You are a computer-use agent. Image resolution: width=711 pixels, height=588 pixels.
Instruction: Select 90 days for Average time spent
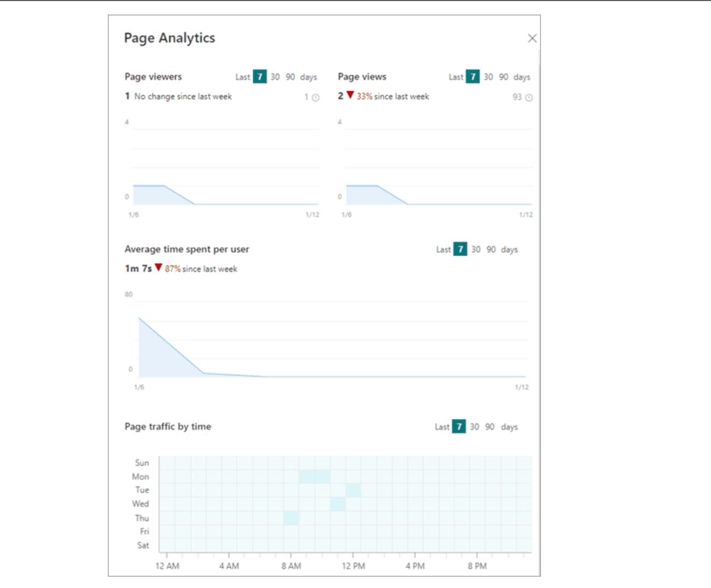tap(491, 249)
